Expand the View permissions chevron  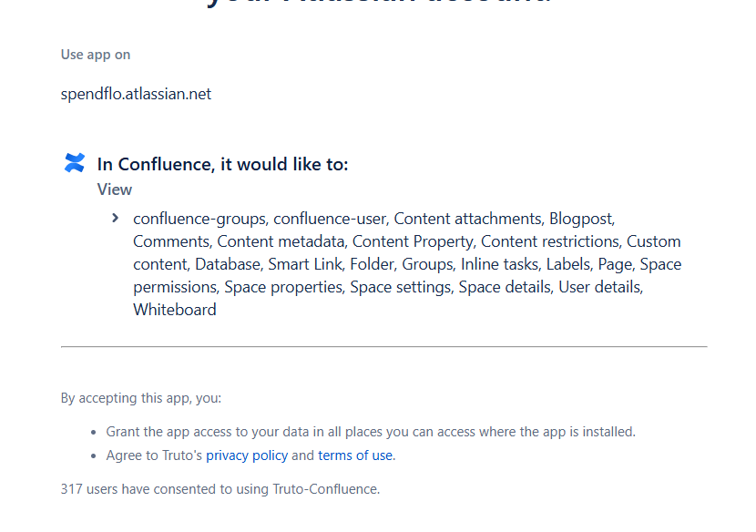click(x=115, y=218)
